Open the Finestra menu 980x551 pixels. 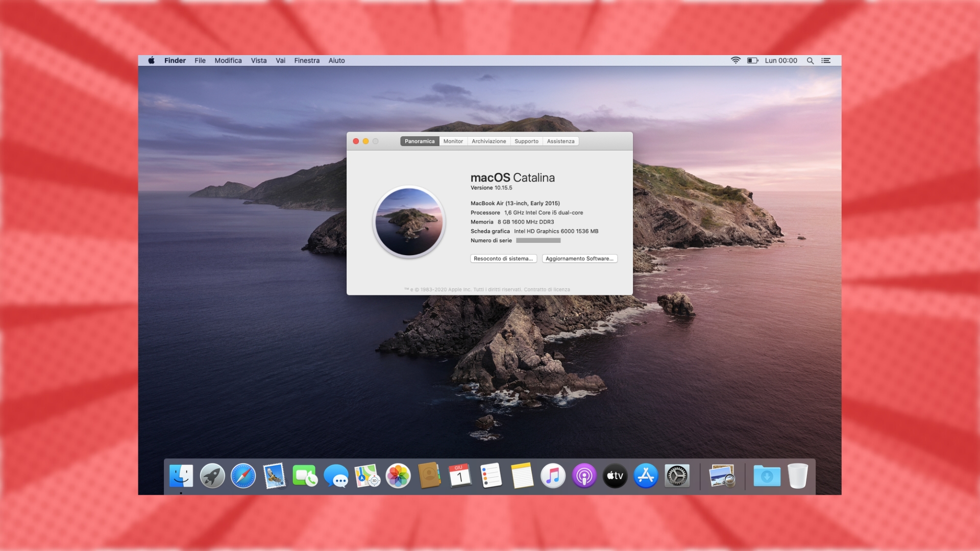(x=307, y=60)
